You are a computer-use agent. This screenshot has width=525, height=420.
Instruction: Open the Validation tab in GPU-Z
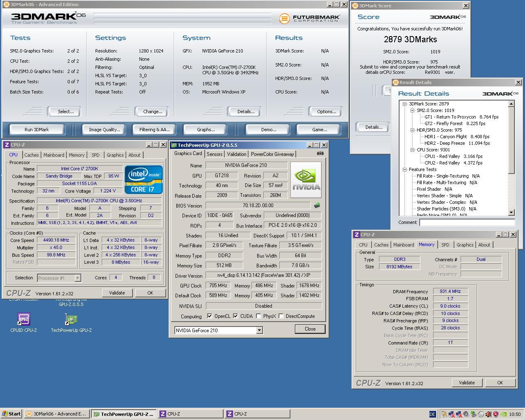(237, 154)
